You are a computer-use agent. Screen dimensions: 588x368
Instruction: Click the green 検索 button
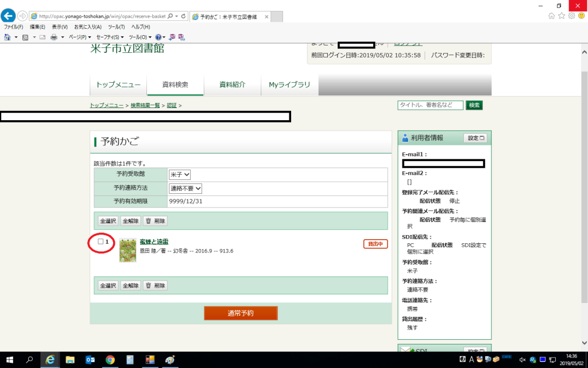pos(474,105)
